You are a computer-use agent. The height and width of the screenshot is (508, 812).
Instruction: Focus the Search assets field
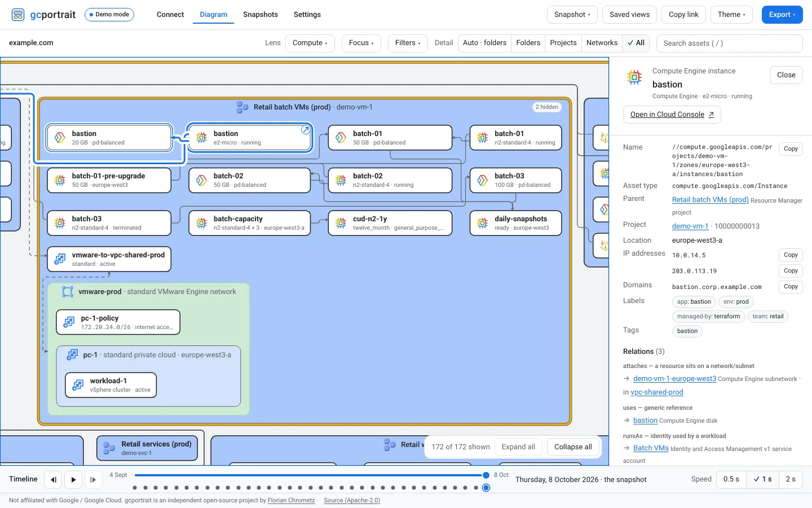(730, 43)
